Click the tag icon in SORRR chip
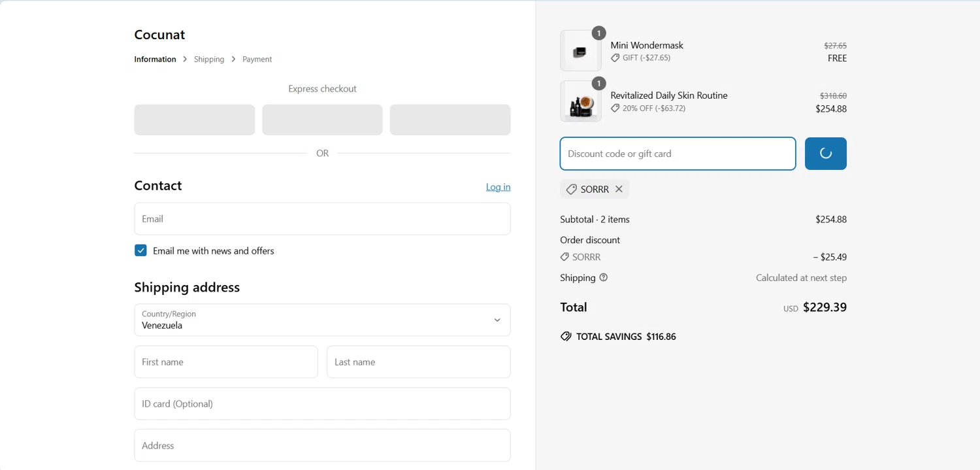This screenshot has width=980, height=470. 571,189
